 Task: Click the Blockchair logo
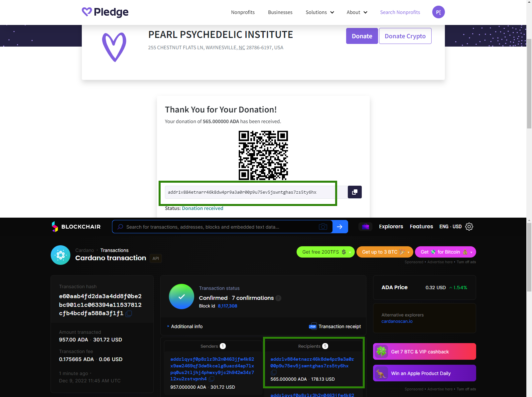[x=76, y=227]
